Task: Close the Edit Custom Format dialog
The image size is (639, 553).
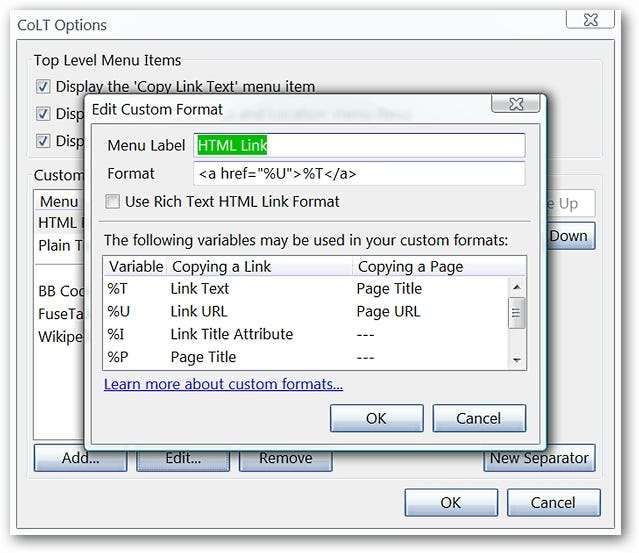Action: [516, 104]
